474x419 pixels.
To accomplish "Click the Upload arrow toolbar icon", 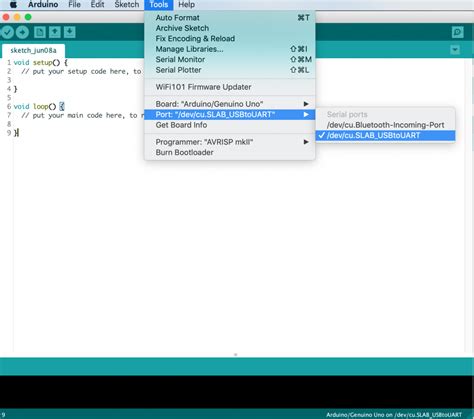I will (x=22, y=32).
